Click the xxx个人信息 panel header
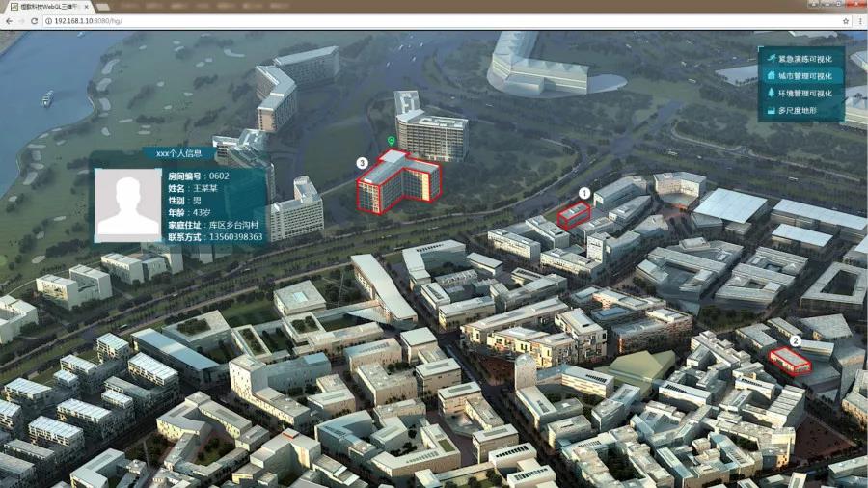Screen dimensions: 868x488 tap(178, 153)
